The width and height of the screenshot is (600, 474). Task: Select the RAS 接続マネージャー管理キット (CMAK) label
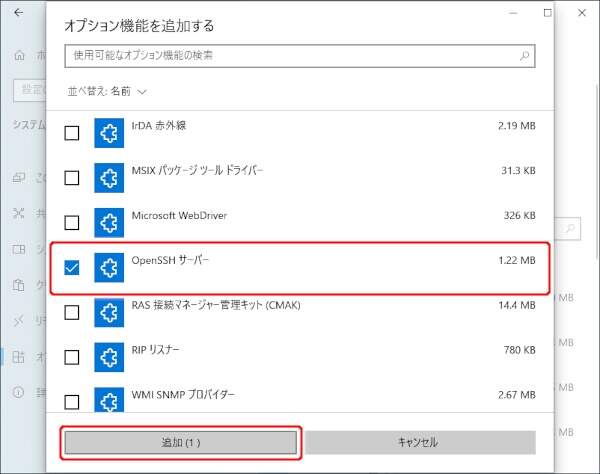tap(216, 305)
